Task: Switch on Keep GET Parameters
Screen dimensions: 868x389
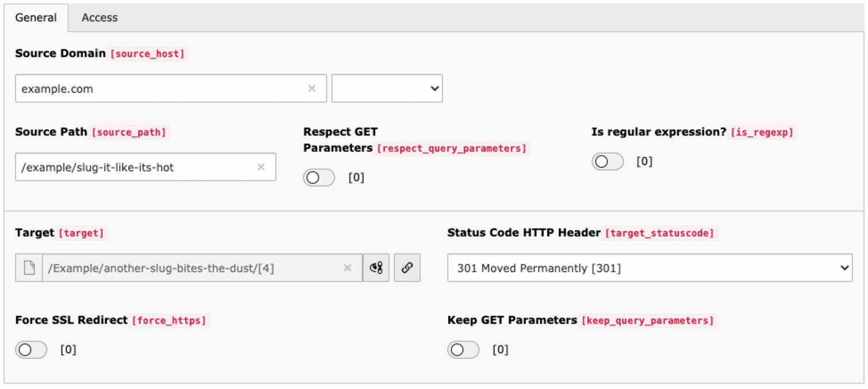Action: (x=463, y=350)
